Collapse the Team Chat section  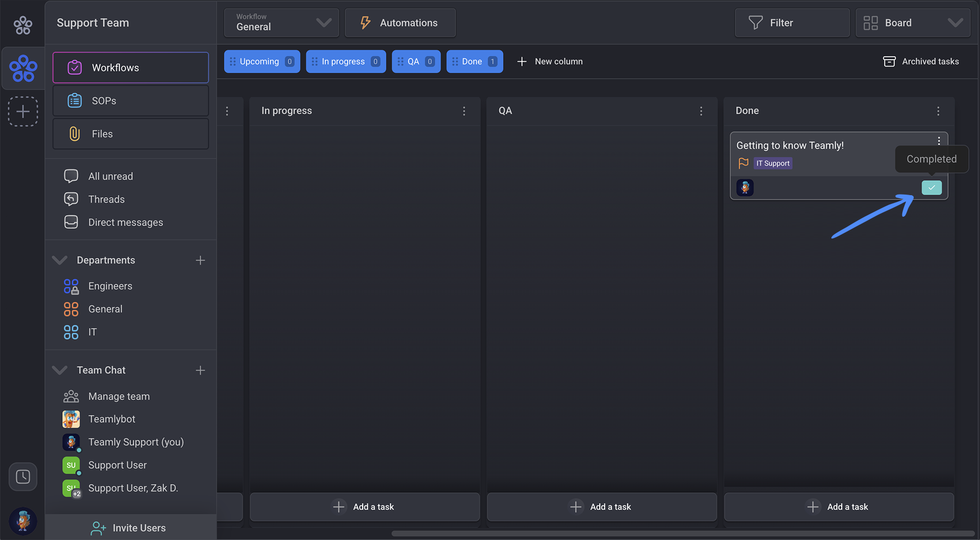point(60,370)
